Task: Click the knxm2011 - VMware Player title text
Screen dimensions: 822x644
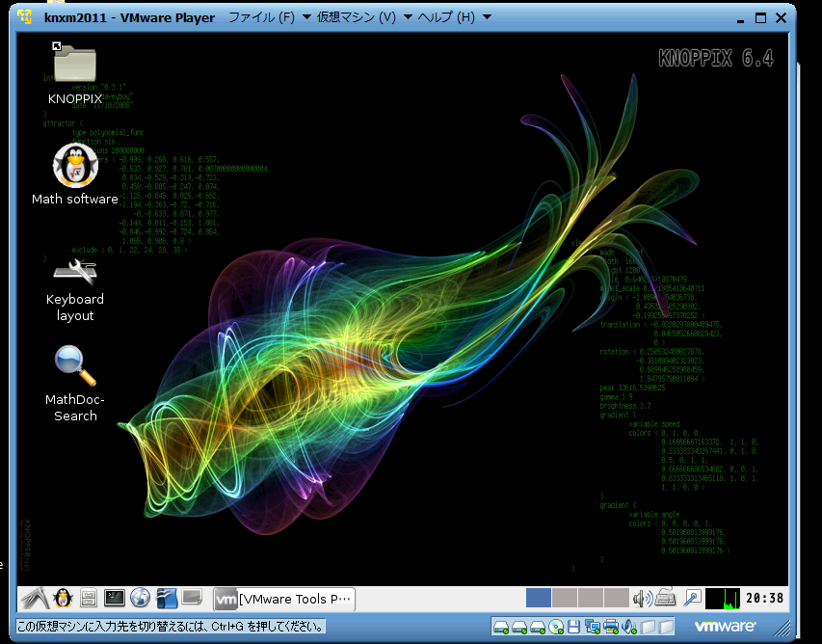Action: click(x=129, y=17)
